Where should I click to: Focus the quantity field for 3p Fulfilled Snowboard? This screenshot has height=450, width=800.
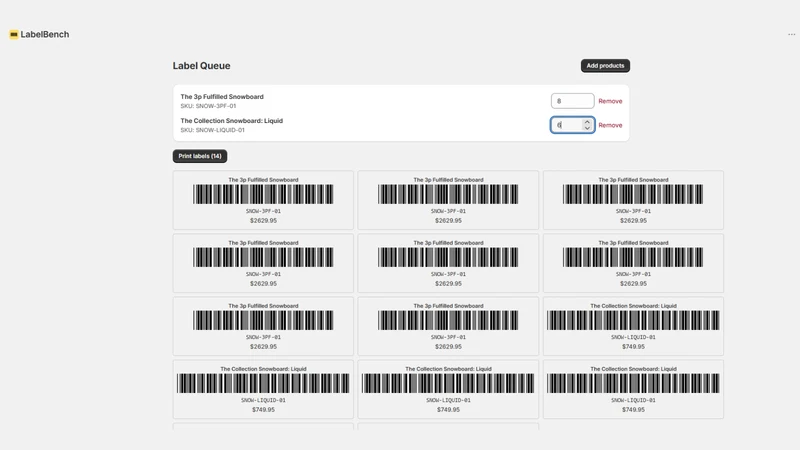pyautogui.click(x=572, y=101)
